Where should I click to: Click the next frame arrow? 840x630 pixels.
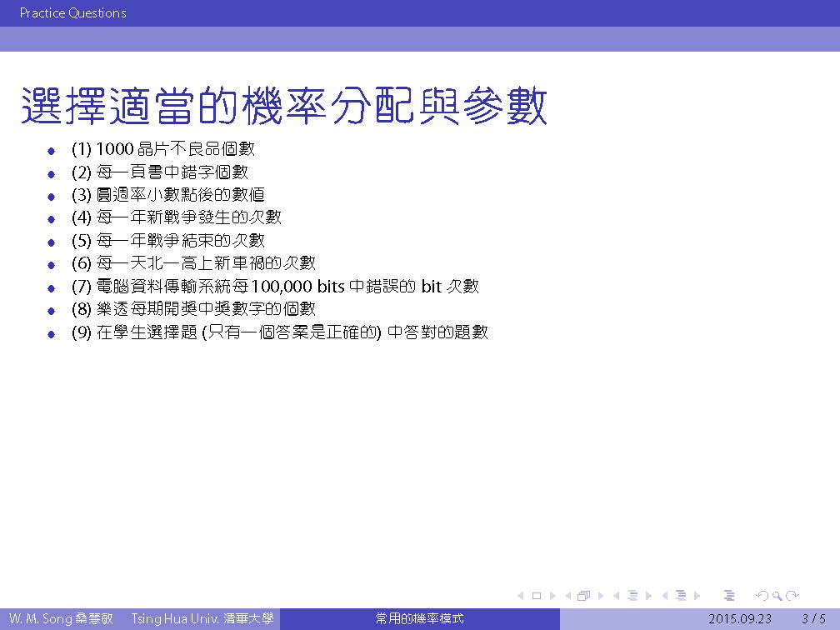[600, 596]
